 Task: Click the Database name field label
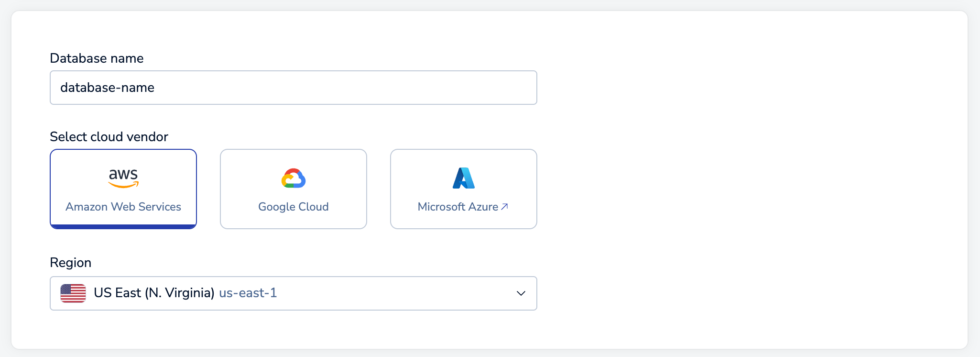point(97,58)
